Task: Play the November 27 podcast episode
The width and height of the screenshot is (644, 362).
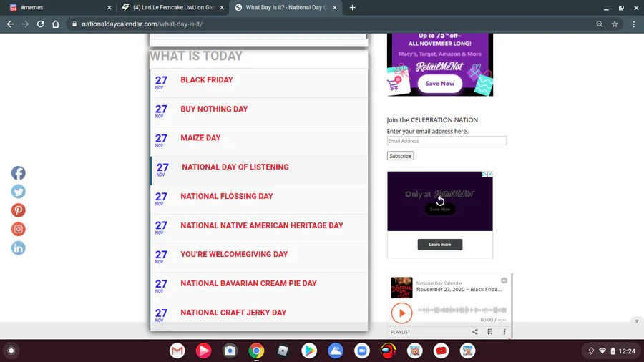Action: (x=401, y=313)
